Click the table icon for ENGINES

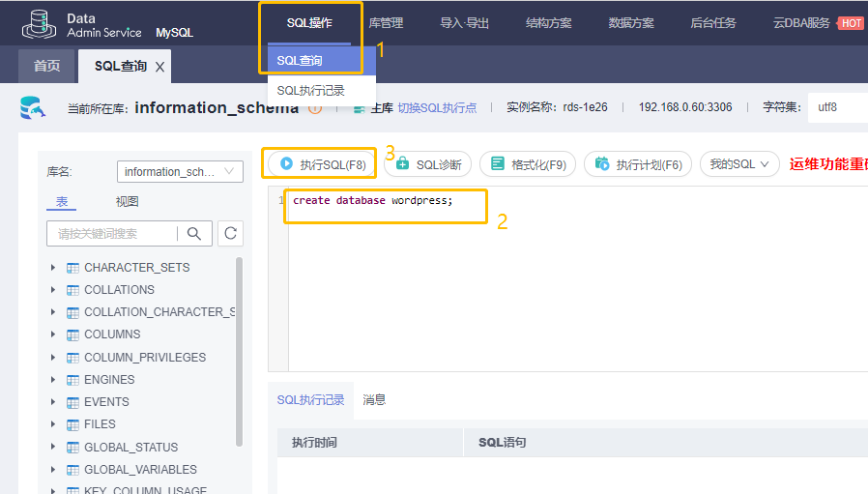pyautogui.click(x=72, y=381)
